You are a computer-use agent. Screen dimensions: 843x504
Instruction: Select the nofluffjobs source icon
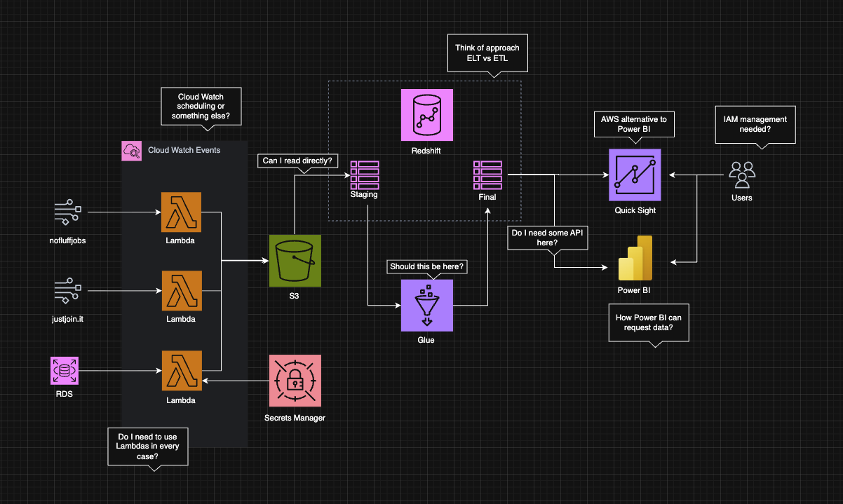67,212
